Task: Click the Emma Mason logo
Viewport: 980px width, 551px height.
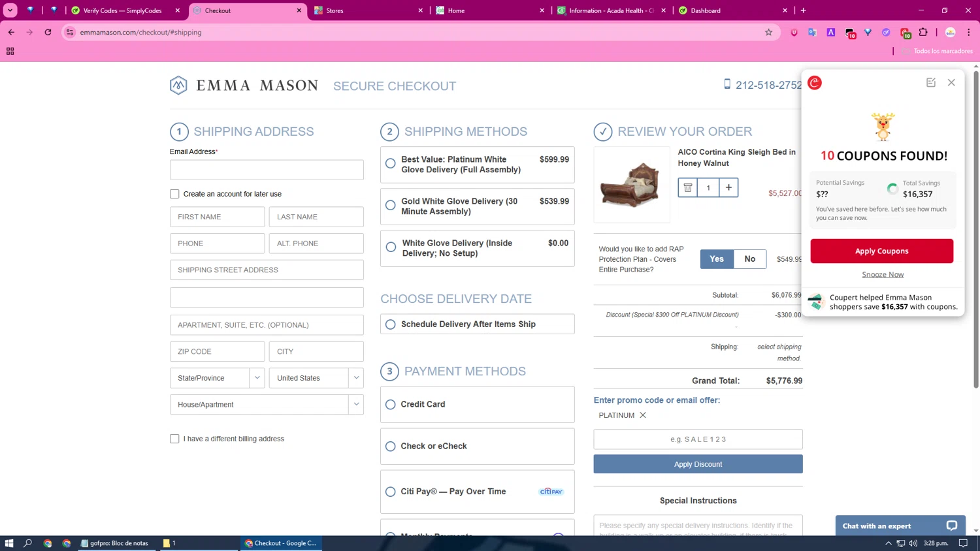Action: coord(244,86)
